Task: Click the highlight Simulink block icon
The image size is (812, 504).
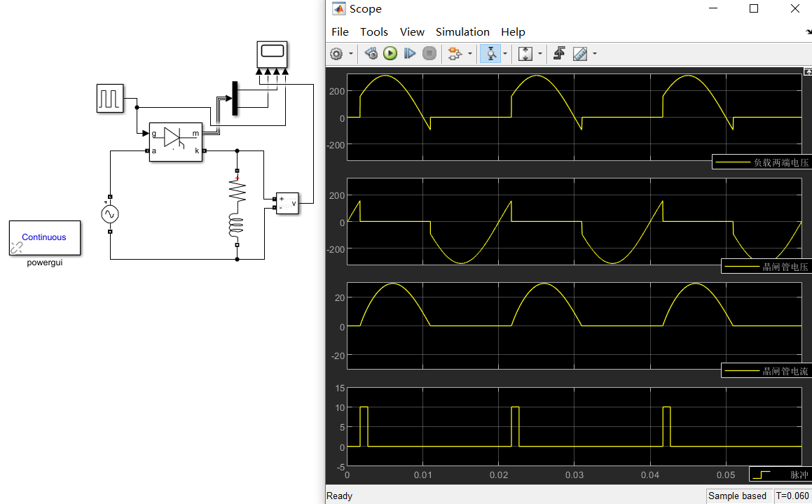Action: tap(455, 54)
